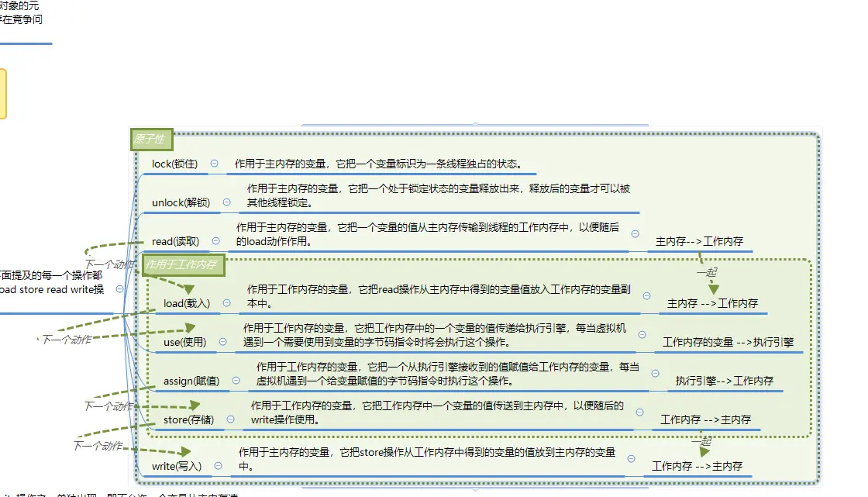
Task: Click the 一起 label between store and write notes
Action: point(701,442)
